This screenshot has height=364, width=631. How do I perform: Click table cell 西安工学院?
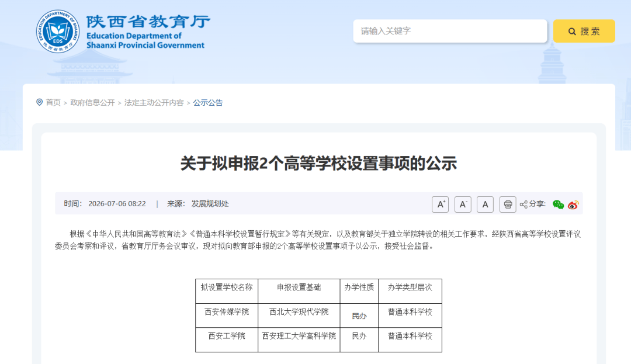(227, 336)
